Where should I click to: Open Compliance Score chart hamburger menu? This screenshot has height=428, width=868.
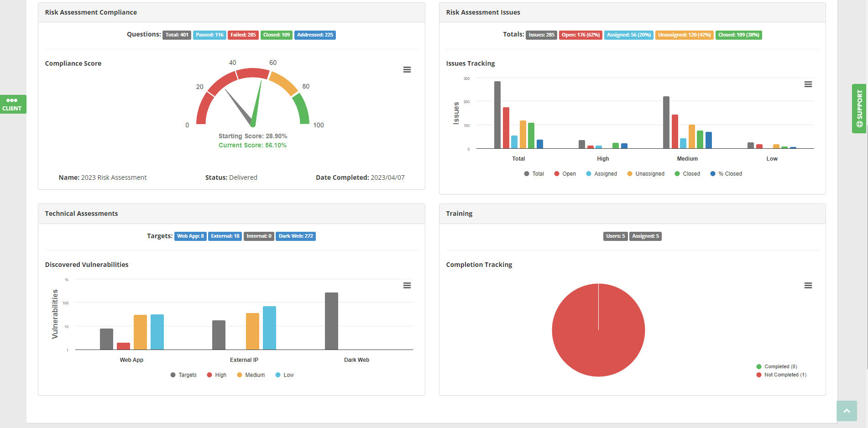click(x=407, y=70)
